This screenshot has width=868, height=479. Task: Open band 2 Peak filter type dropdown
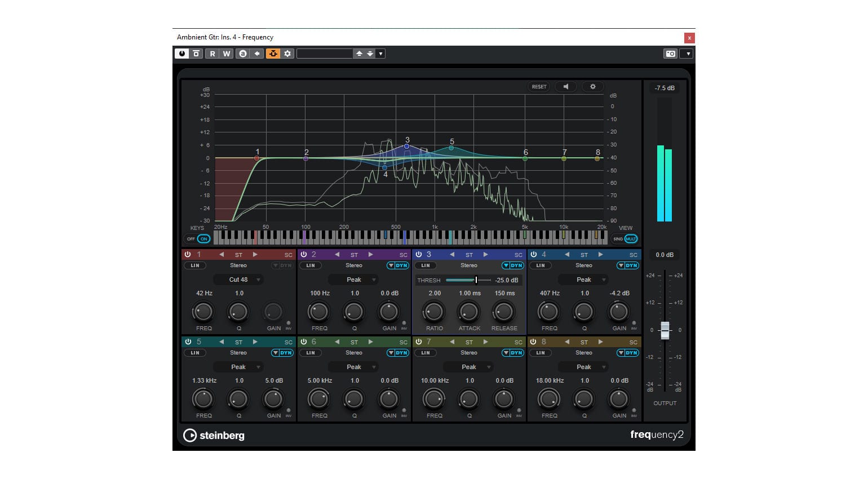tap(354, 280)
